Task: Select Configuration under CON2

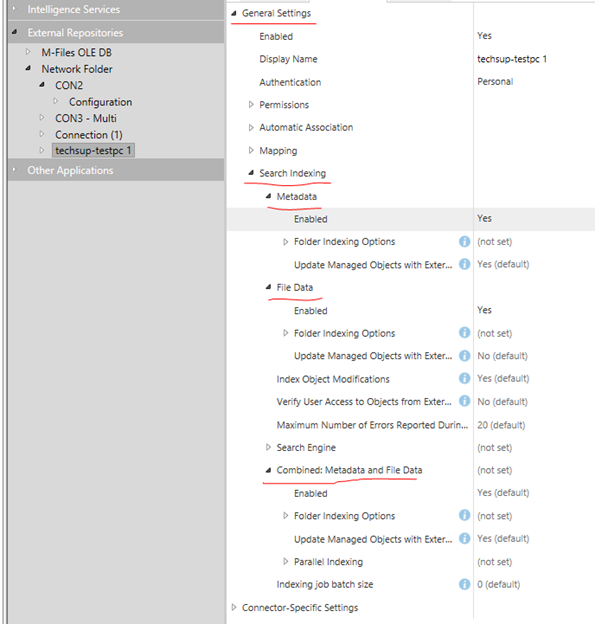Action: 100,102
